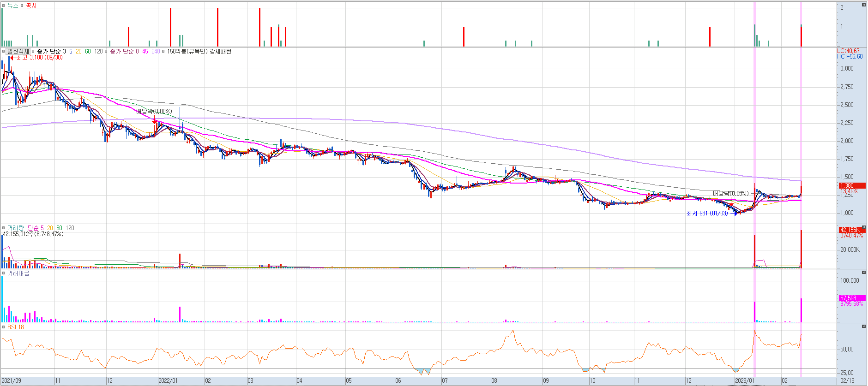Click the 8748.47% volume change value on axis

coord(852,235)
